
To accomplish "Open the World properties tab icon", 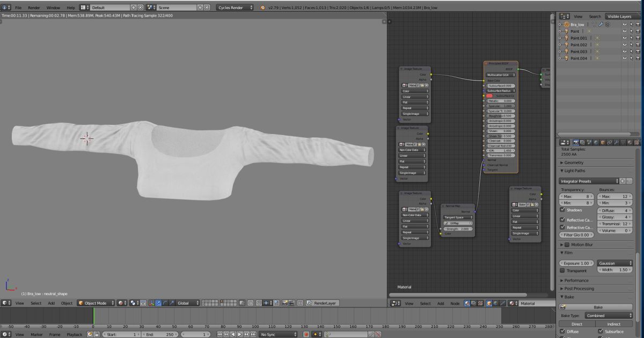I will pyautogui.click(x=596, y=142).
